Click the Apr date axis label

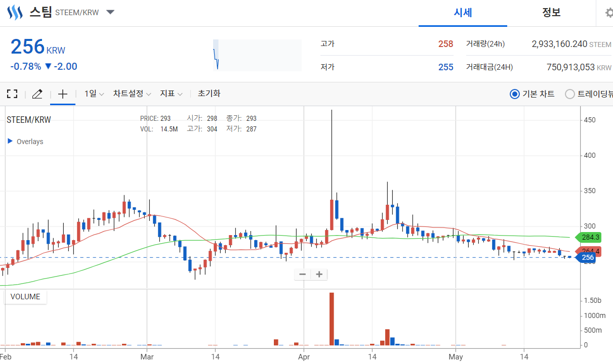point(304,356)
